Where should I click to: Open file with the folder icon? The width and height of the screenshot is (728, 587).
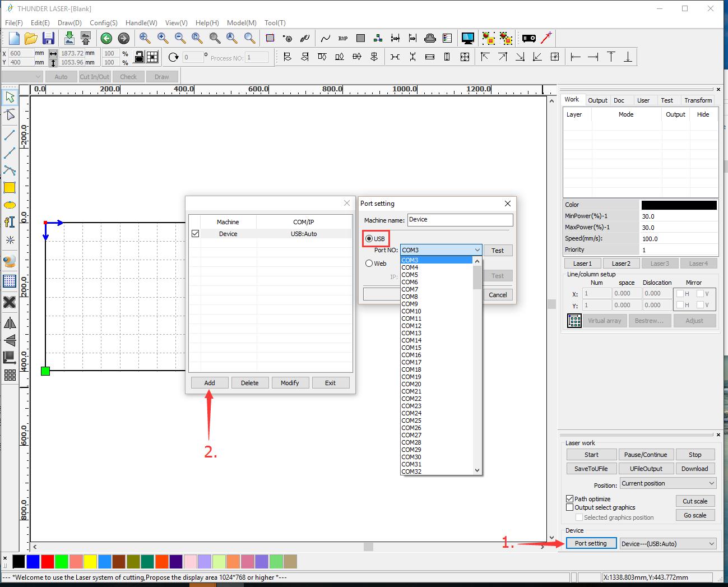pyautogui.click(x=31, y=38)
